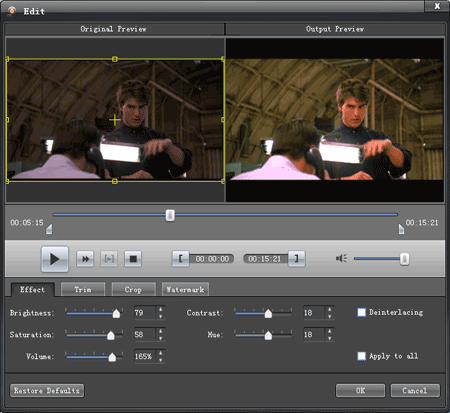This screenshot has width=450, height=413.
Task: Start video playback with the Play button
Action: click(55, 259)
